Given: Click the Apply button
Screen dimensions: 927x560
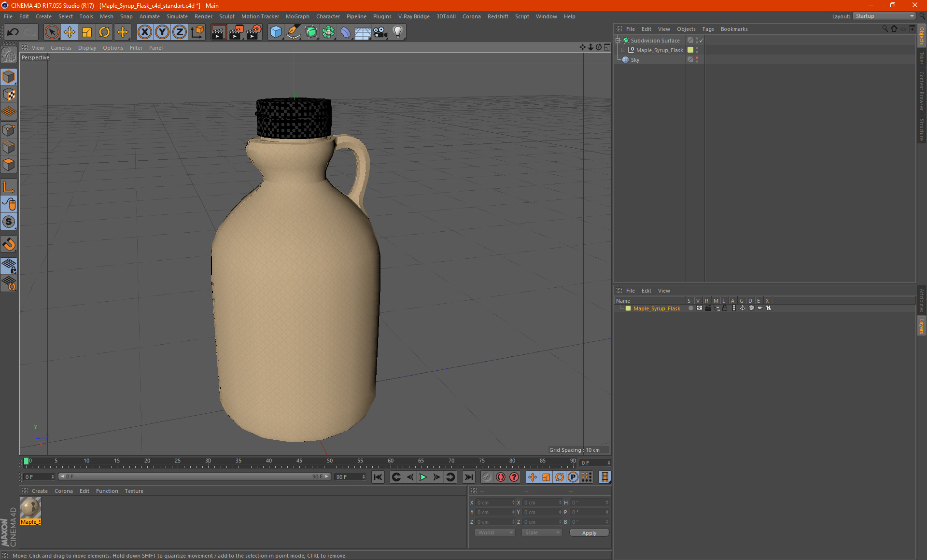Looking at the screenshot, I should click(x=589, y=533).
